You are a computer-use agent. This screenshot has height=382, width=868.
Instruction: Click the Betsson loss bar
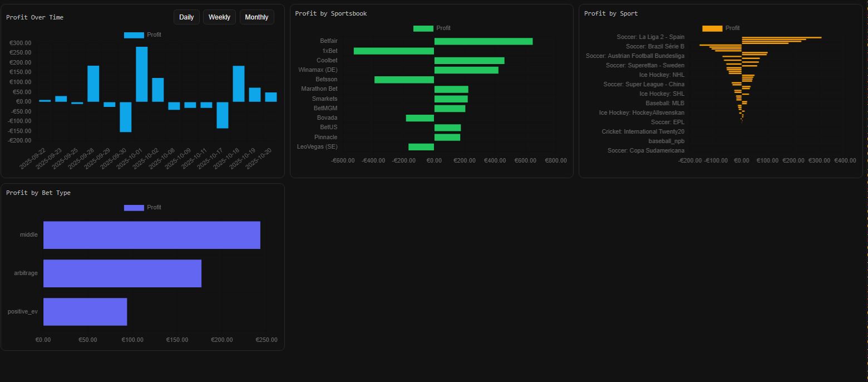(404, 80)
